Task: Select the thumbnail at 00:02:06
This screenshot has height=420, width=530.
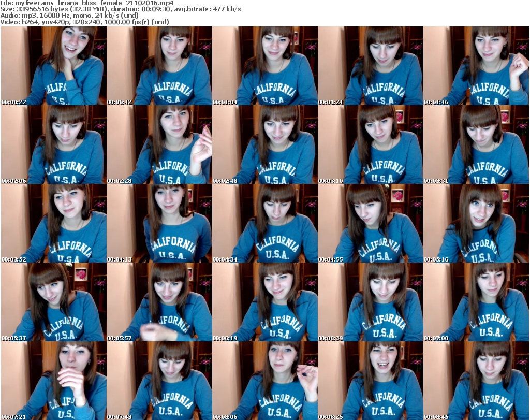Action: pos(53,144)
